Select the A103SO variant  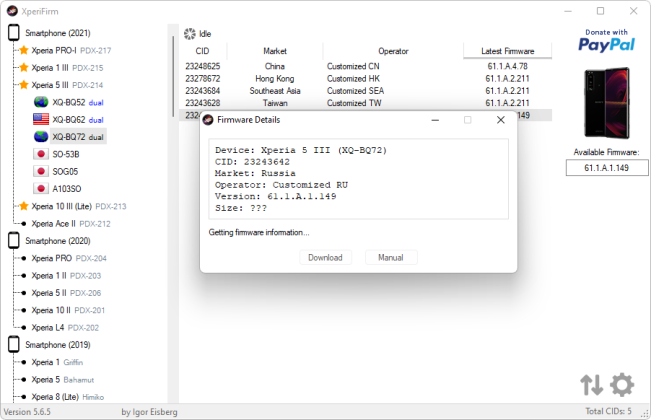point(66,189)
